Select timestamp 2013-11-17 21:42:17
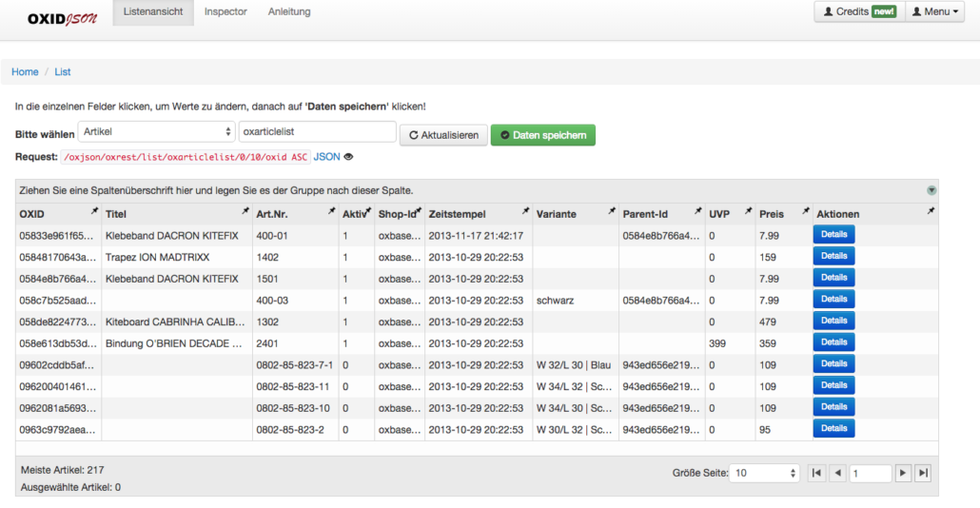Screen dimensions: 980x508 tap(479, 236)
